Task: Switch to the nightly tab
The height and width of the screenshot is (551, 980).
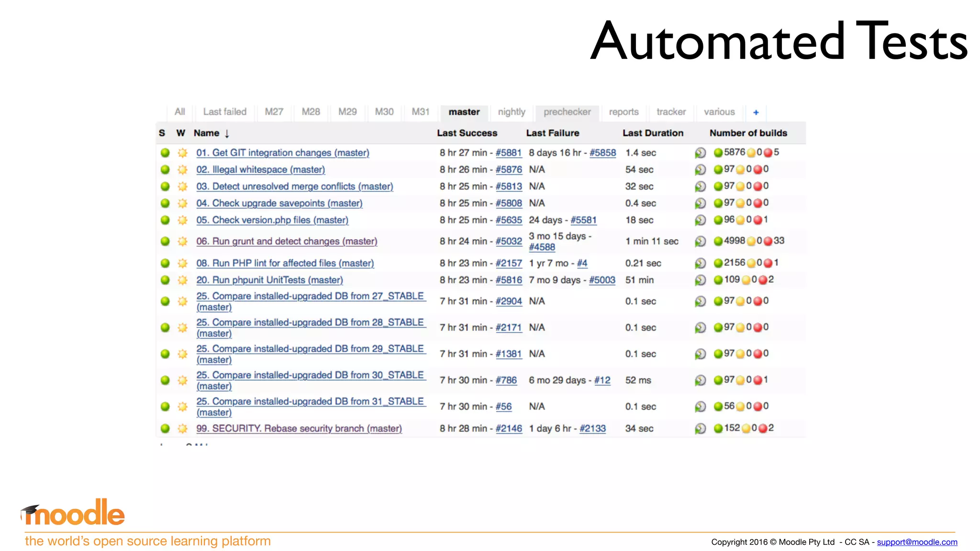Action: tap(511, 112)
